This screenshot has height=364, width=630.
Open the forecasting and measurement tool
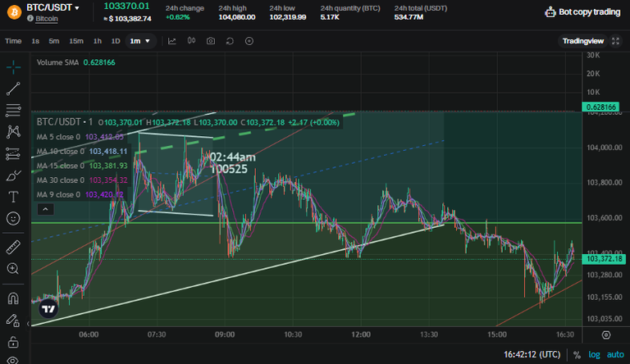pos(13,153)
